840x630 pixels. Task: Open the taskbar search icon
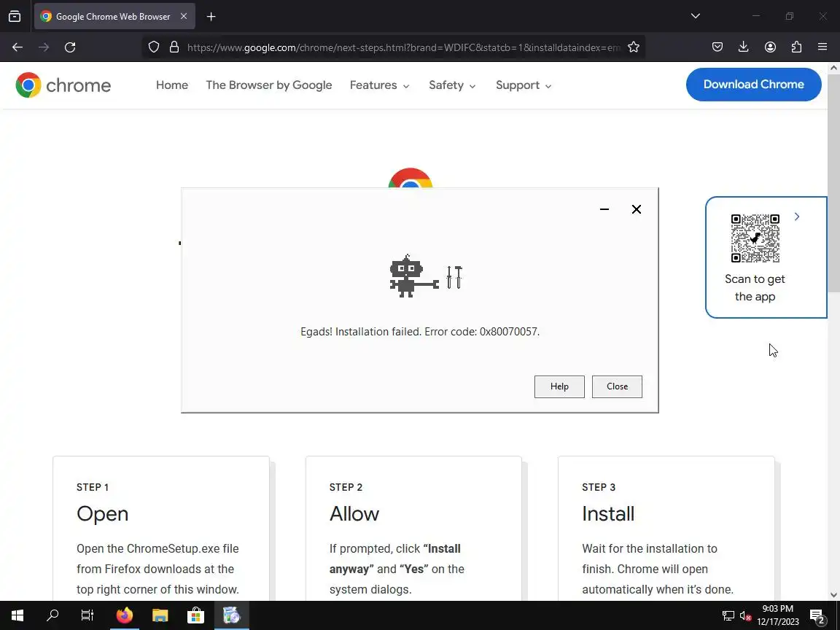[x=52, y=615]
